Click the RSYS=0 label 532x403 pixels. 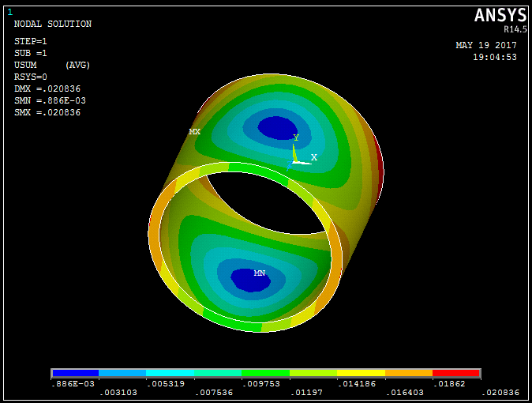(31, 77)
